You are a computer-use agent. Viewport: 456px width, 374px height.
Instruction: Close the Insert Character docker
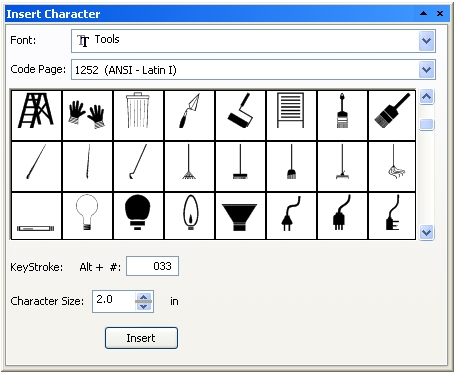(440, 14)
